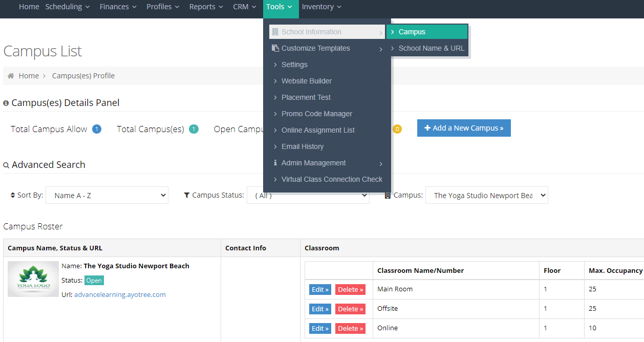
Task: Click the Total Campus(es) count badge
Action: click(194, 129)
